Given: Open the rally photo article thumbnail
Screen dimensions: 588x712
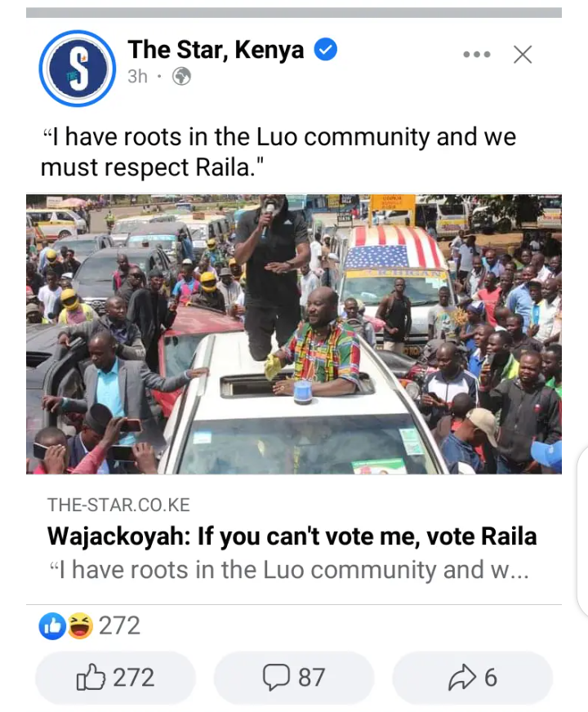Looking at the screenshot, I should pyautogui.click(x=294, y=334).
